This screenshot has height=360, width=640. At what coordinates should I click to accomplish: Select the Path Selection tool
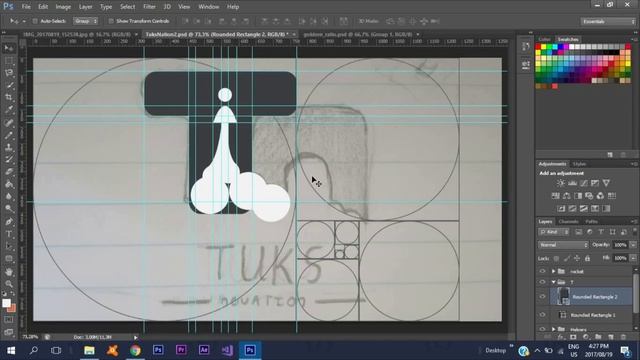(9, 247)
